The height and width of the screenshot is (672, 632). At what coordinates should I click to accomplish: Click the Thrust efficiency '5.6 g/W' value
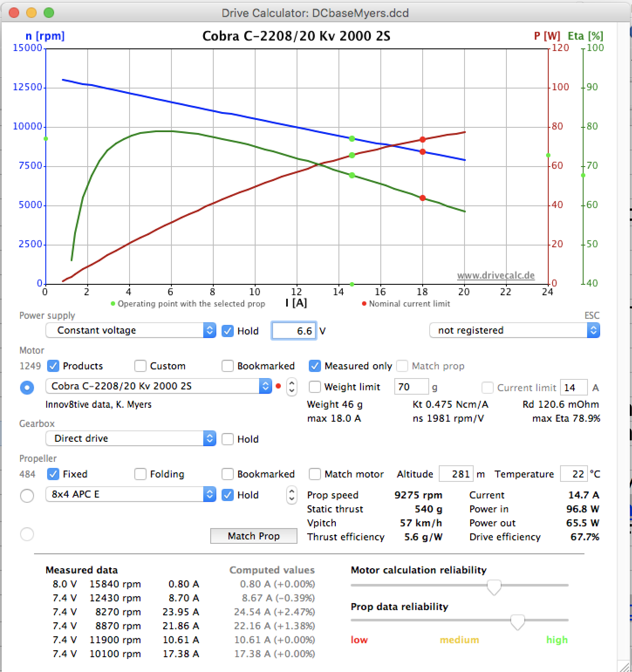tap(423, 537)
